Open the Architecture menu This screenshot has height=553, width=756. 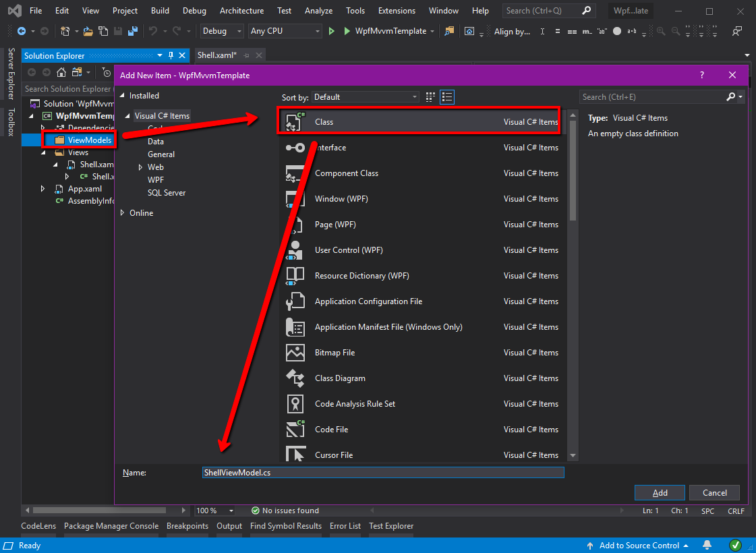pyautogui.click(x=241, y=11)
